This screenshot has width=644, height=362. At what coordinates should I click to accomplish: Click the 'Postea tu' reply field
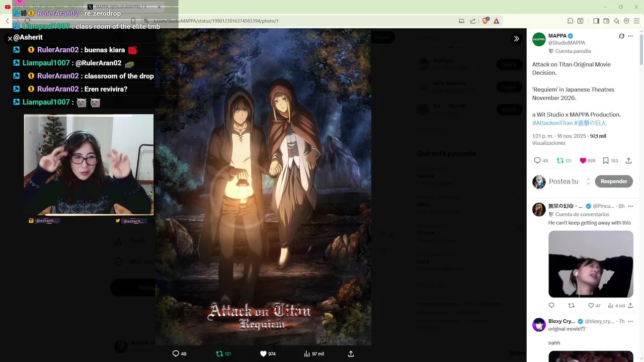coord(563,182)
